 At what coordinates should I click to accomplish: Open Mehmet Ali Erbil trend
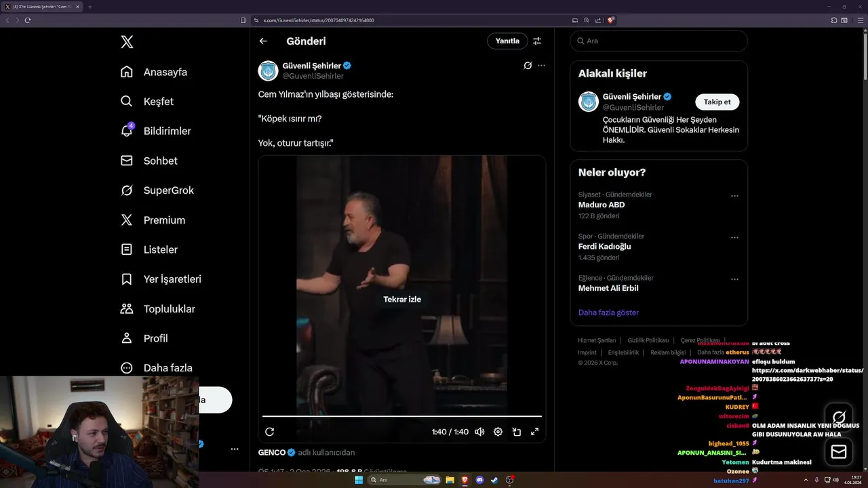(608, 288)
